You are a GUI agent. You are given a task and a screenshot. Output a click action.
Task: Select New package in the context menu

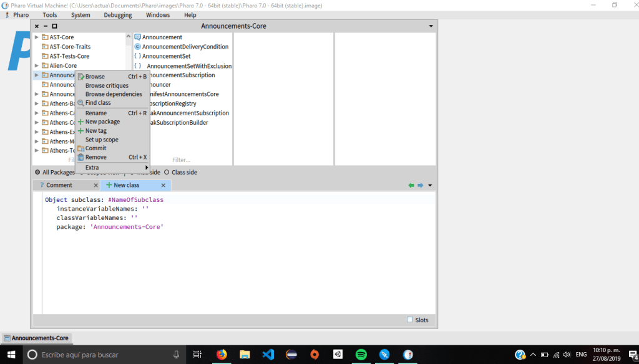(x=102, y=122)
